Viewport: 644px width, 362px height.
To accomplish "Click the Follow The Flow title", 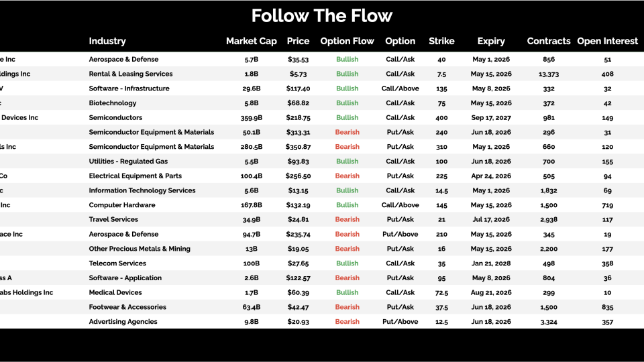I will [322, 15].
